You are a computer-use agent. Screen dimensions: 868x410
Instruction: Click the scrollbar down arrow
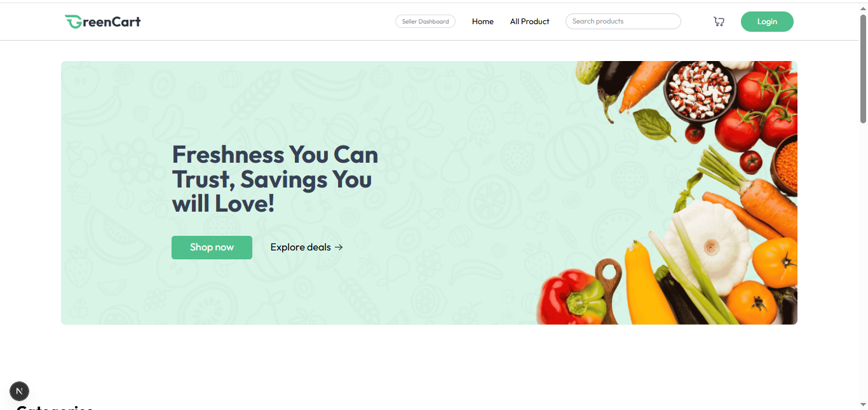click(x=863, y=404)
